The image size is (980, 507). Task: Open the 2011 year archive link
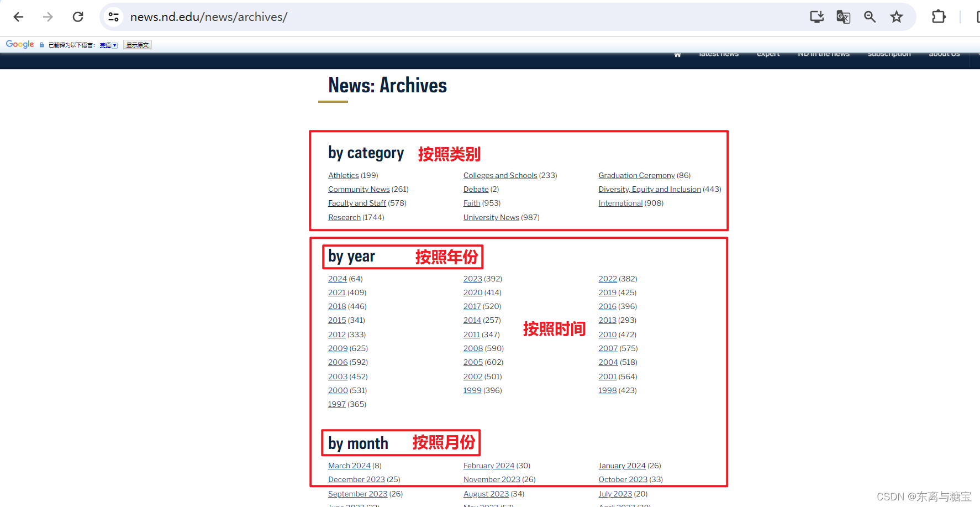pos(472,334)
